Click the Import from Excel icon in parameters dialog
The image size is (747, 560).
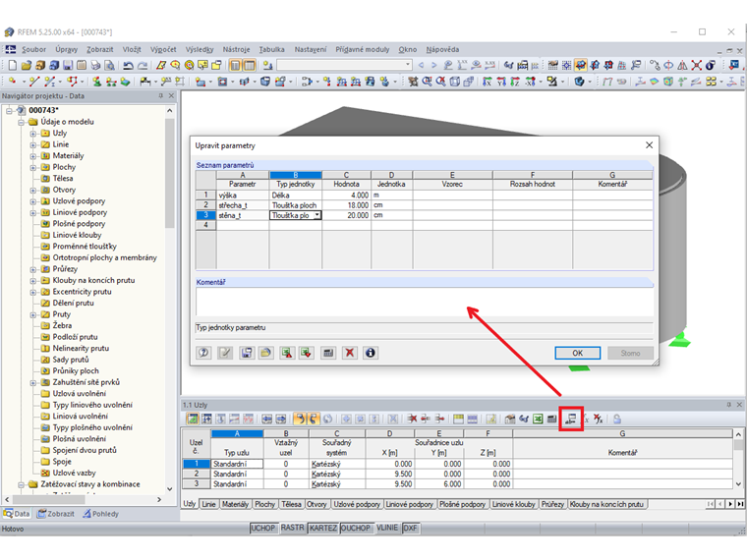pos(307,353)
